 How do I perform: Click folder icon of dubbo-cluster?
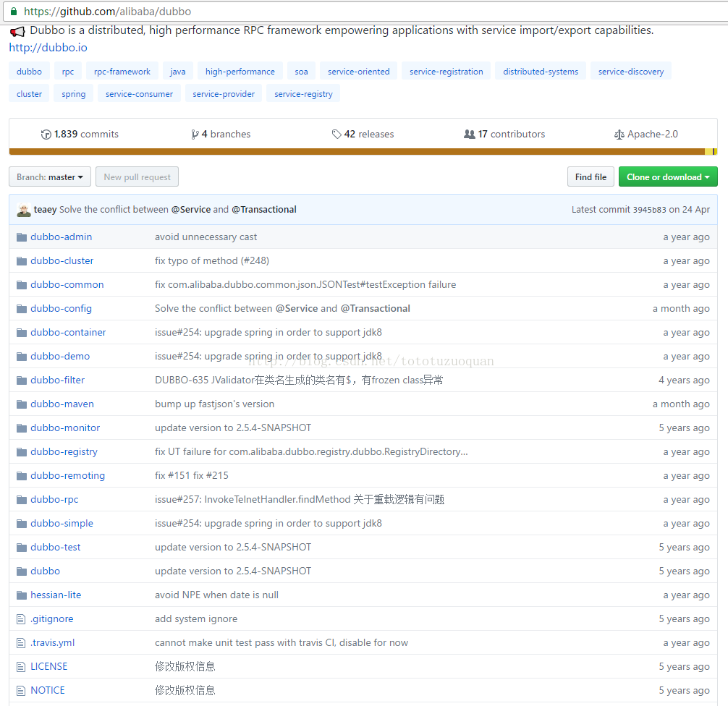22,261
